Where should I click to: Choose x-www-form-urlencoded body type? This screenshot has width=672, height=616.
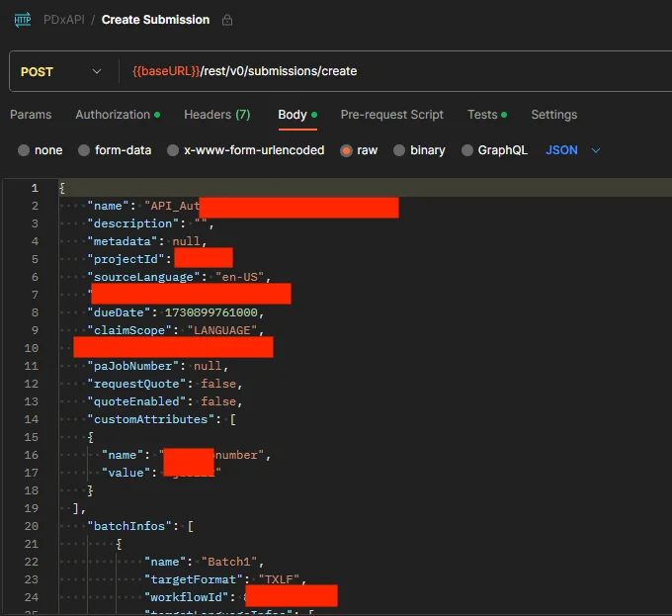point(173,150)
